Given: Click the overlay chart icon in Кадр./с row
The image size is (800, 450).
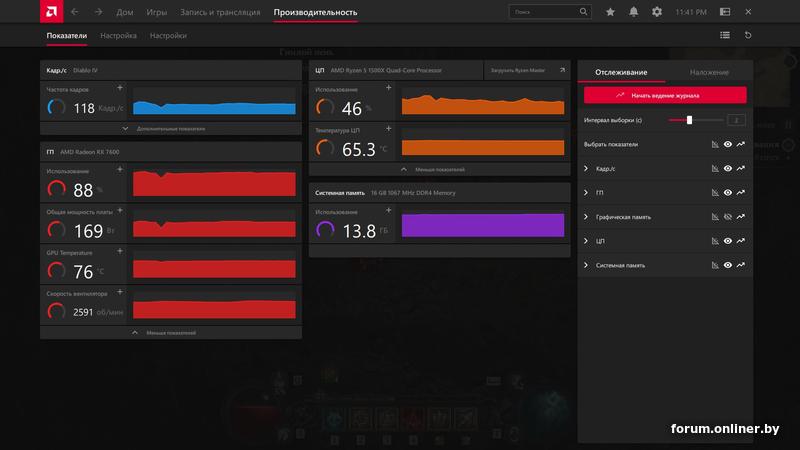Looking at the screenshot, I should coord(715,168).
